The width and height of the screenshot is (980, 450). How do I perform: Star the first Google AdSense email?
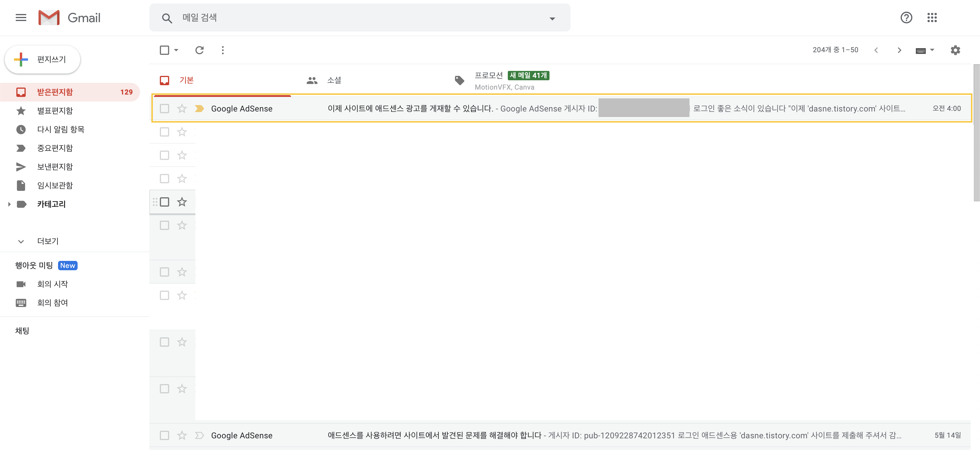[x=182, y=109]
